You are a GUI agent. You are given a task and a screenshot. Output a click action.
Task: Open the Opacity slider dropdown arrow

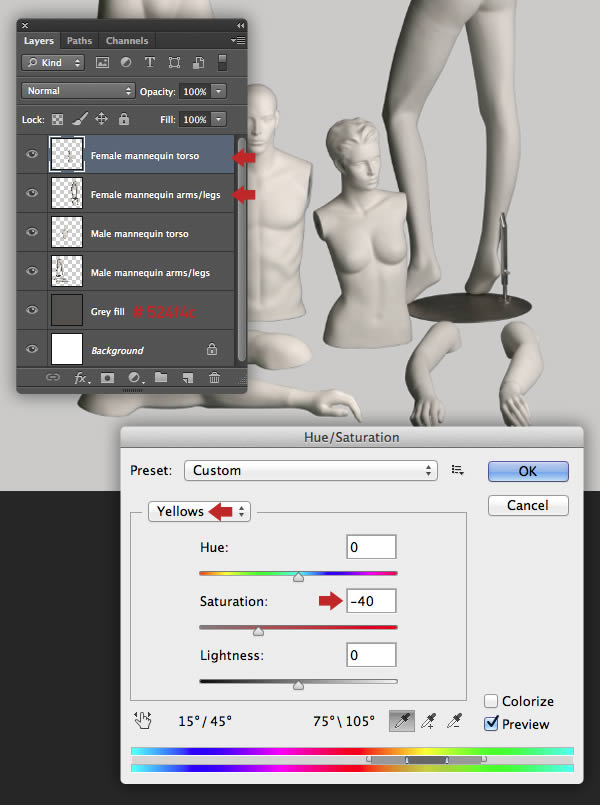(219, 91)
